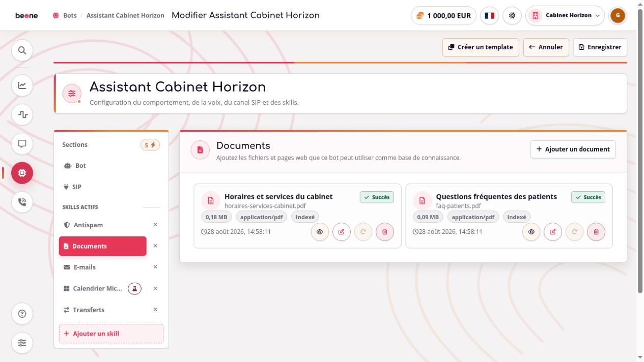This screenshot has height=362, width=644.
Task: Open the help question mark icon
Action: (x=22, y=314)
